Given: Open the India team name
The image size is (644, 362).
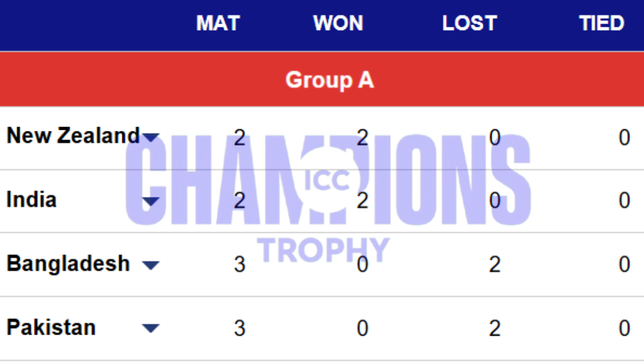Looking at the screenshot, I should click(31, 200).
